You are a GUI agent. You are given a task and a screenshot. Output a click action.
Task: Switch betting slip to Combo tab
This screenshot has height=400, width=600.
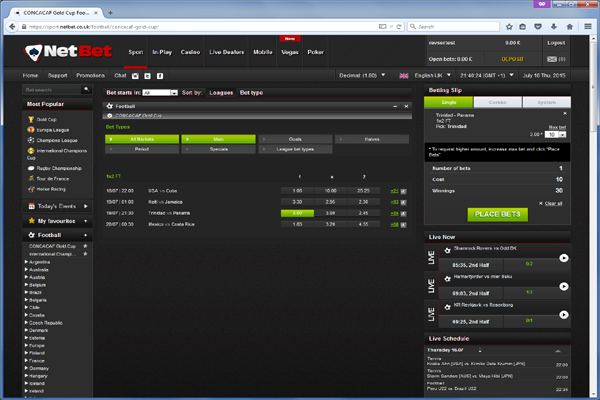click(497, 102)
